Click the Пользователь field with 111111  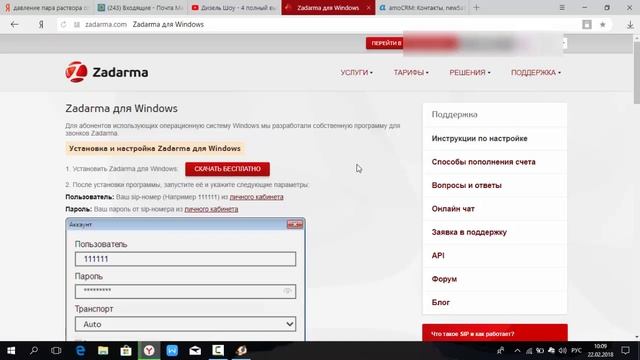pos(185,259)
